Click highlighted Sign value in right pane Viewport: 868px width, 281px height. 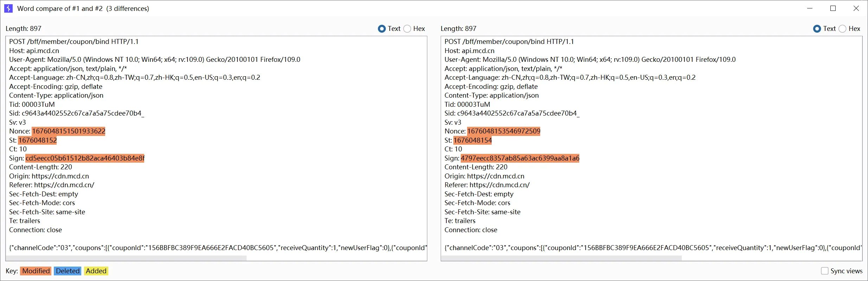click(x=520, y=158)
